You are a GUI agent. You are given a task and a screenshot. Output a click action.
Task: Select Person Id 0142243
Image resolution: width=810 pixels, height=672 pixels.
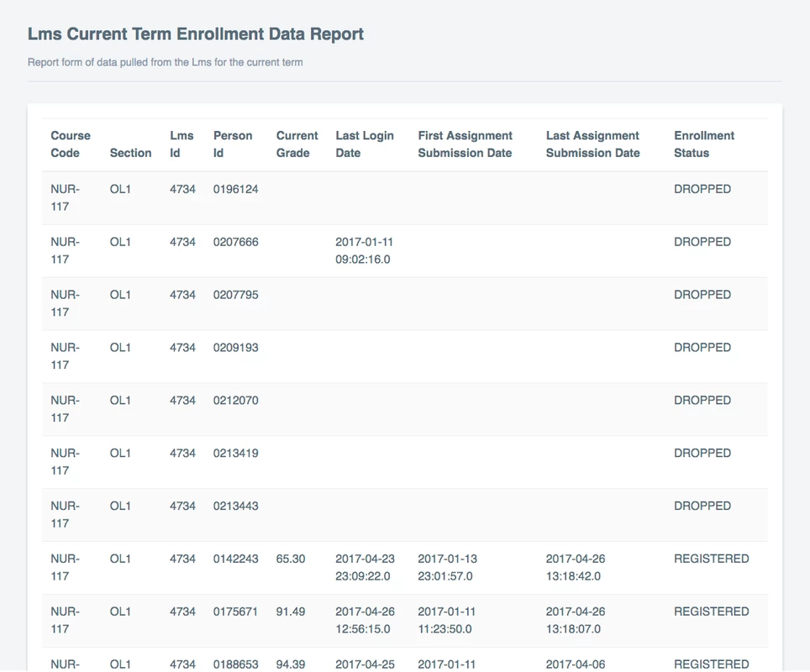click(235, 559)
